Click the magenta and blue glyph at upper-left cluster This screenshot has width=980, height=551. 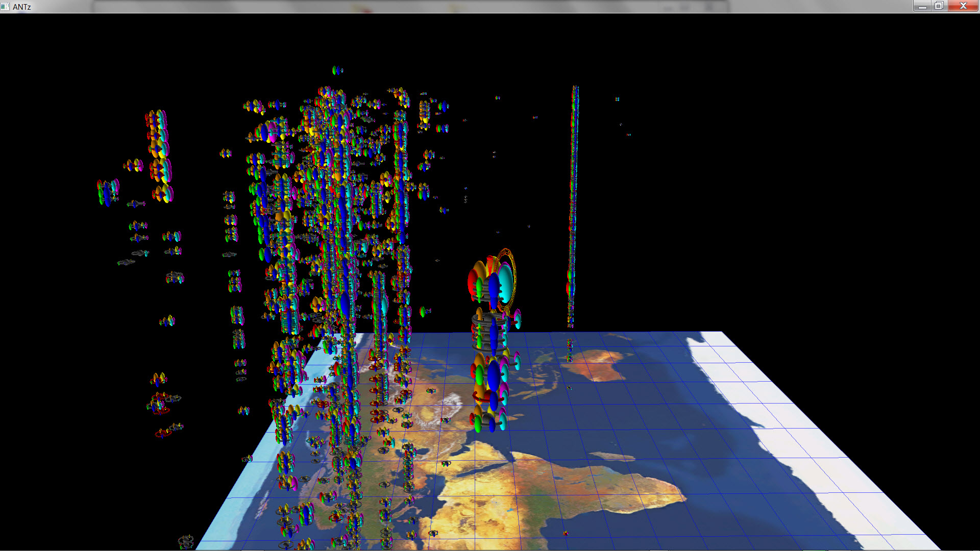269,133
